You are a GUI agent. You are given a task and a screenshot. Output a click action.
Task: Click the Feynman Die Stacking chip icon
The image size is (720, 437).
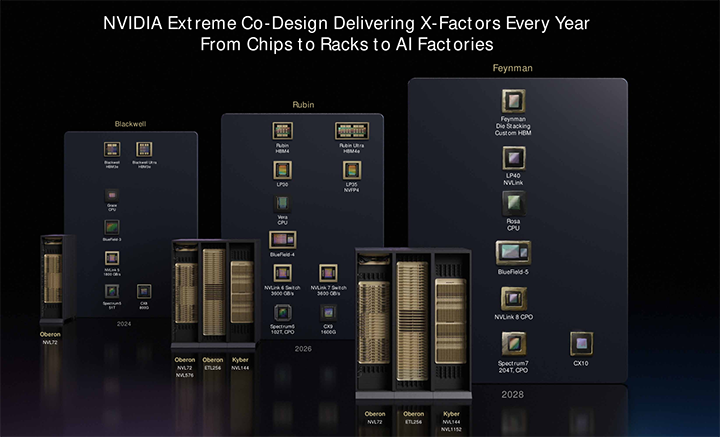click(513, 101)
